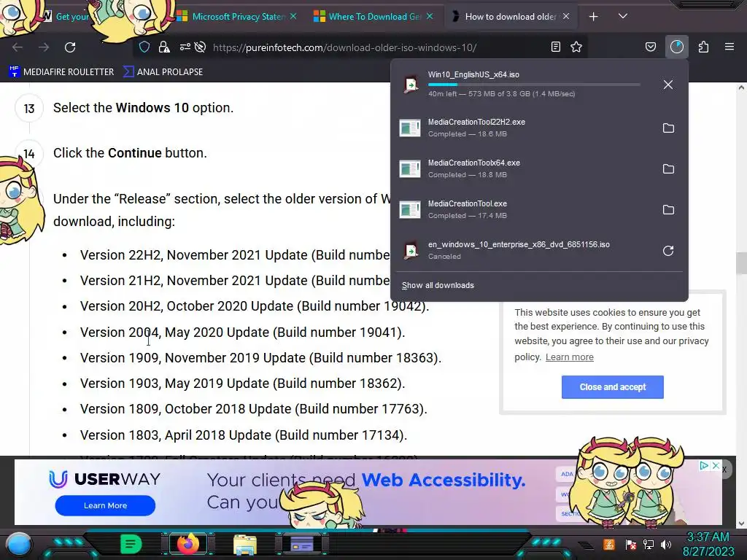Go back to the previous page
Image resolution: width=747 pixels, height=560 pixels.
click(18, 47)
